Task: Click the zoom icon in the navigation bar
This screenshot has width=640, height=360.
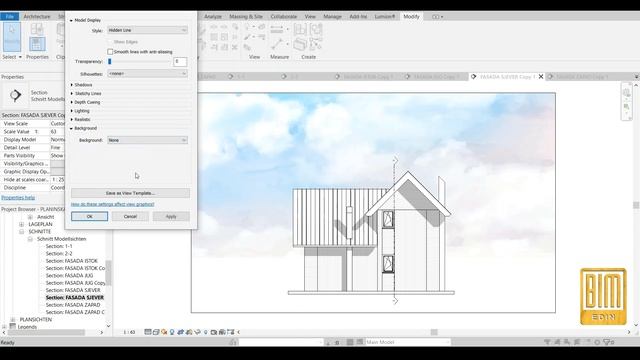Action: [627, 107]
